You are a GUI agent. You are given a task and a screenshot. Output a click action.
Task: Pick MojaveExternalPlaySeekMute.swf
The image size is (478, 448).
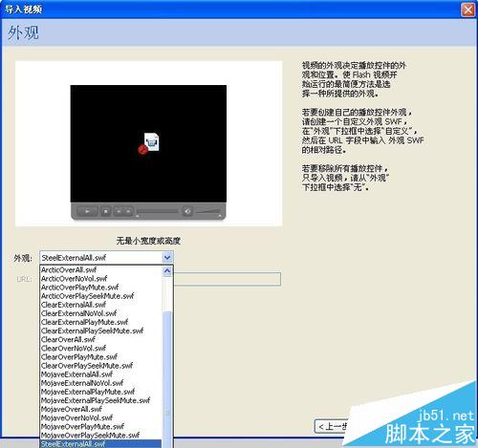pos(100,400)
